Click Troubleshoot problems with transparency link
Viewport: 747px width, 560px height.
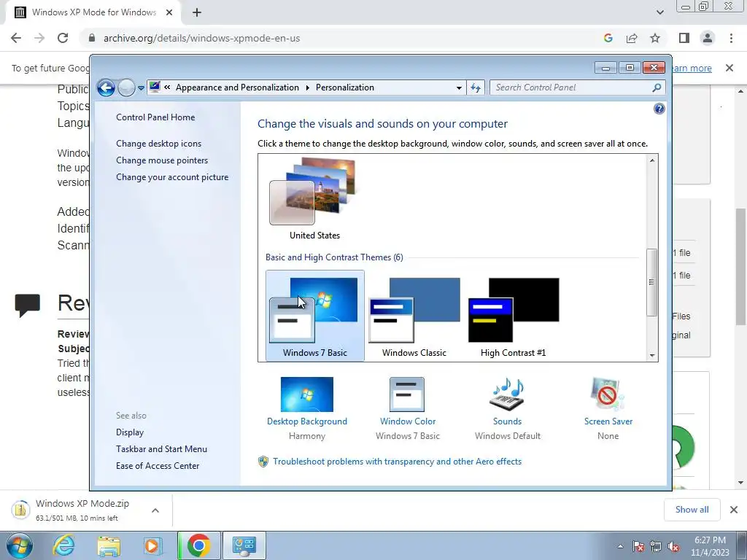coord(397,462)
